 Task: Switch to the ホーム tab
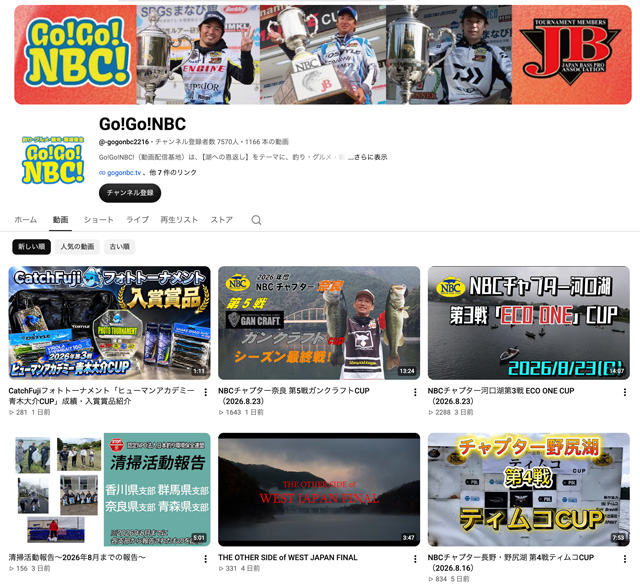(x=26, y=220)
